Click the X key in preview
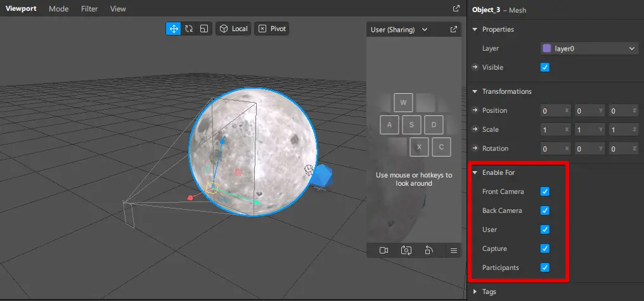 coord(419,147)
